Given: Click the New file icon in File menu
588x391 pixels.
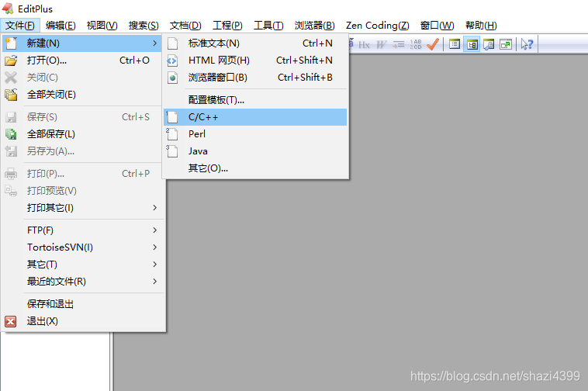Looking at the screenshot, I should pyautogui.click(x=11, y=43).
